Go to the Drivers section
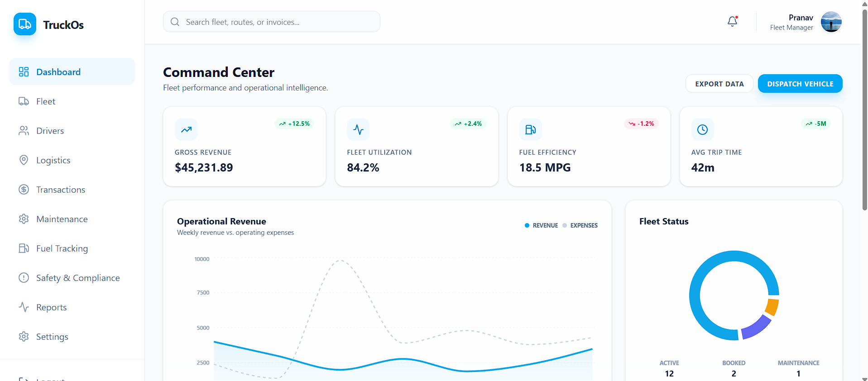The height and width of the screenshot is (381, 868). [x=50, y=131]
